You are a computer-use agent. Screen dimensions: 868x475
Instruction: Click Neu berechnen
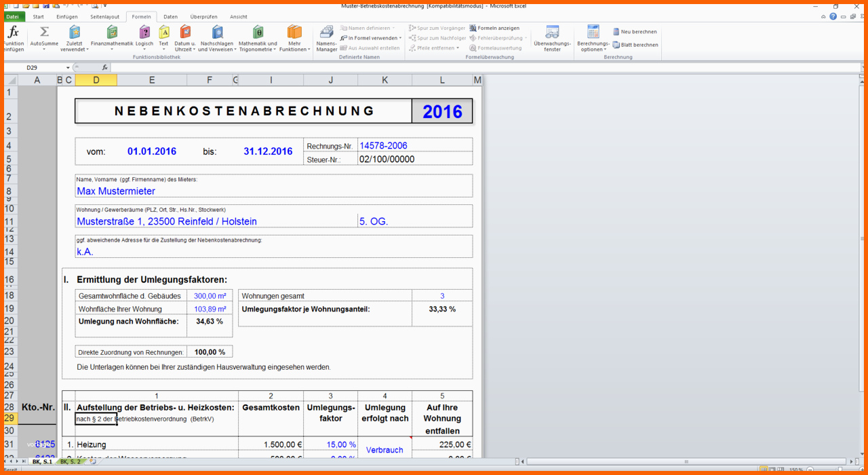coord(635,32)
